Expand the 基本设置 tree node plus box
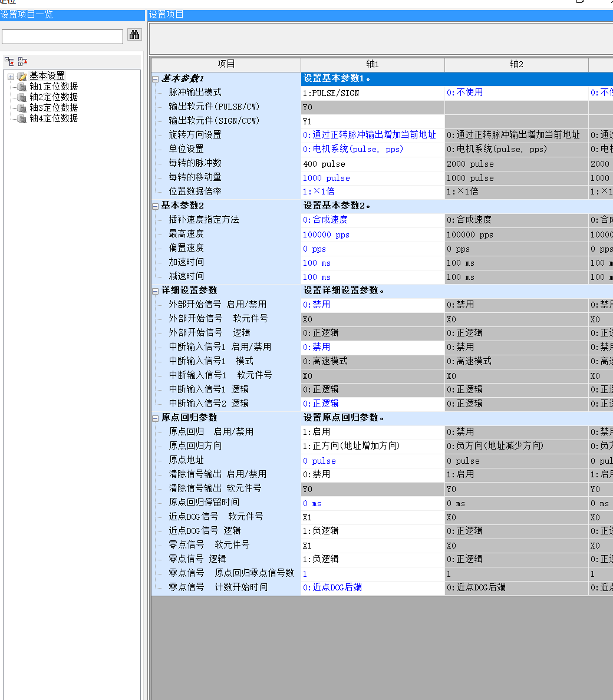Screen dimensions: 613x700 tap(11, 77)
